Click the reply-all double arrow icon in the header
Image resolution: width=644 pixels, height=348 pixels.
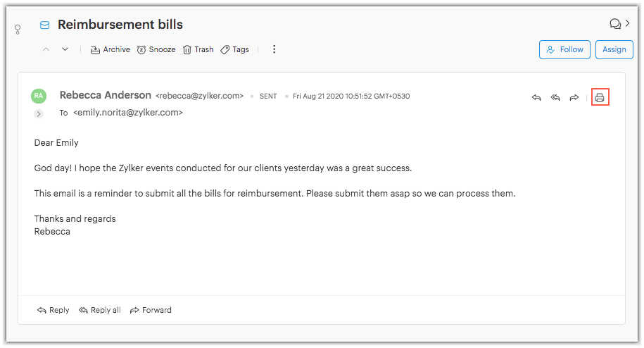point(555,97)
